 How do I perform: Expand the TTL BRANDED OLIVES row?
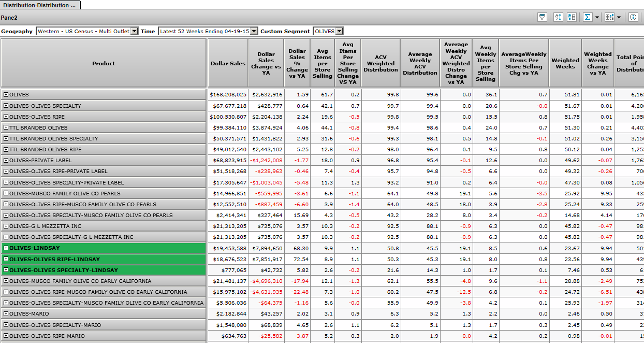6,127
